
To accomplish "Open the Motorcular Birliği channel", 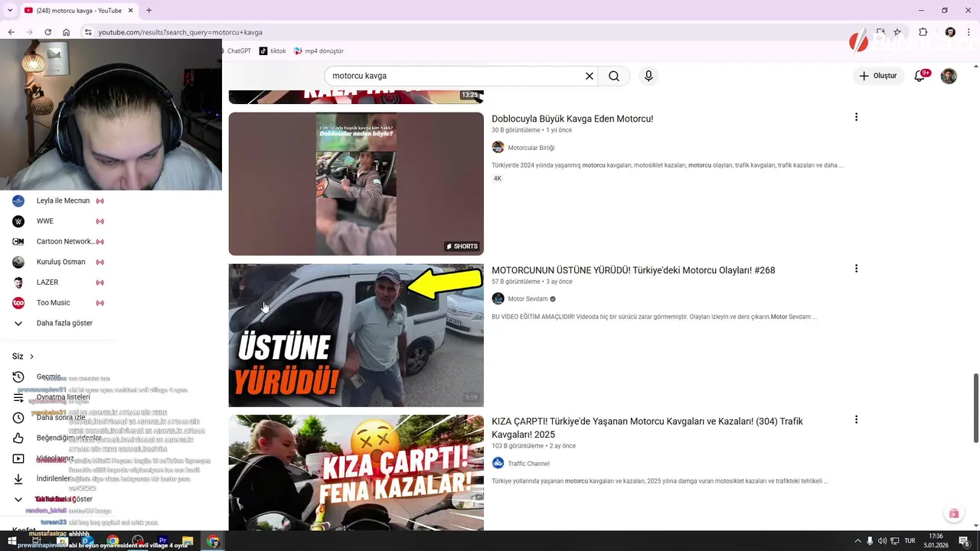I will click(531, 148).
